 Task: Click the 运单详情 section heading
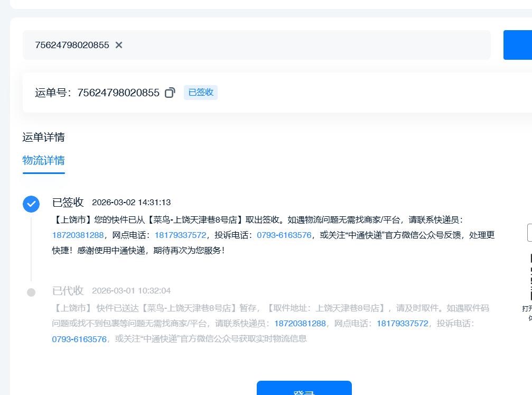(43, 137)
